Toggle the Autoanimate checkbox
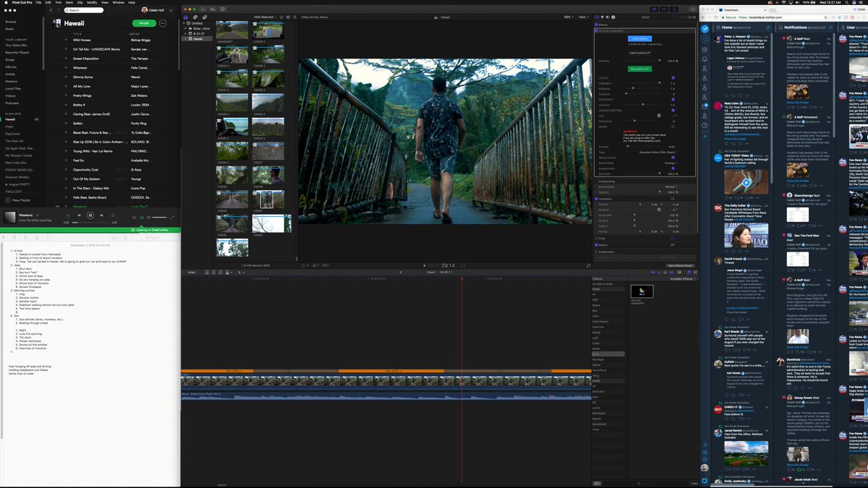The image size is (868, 488). [673, 168]
